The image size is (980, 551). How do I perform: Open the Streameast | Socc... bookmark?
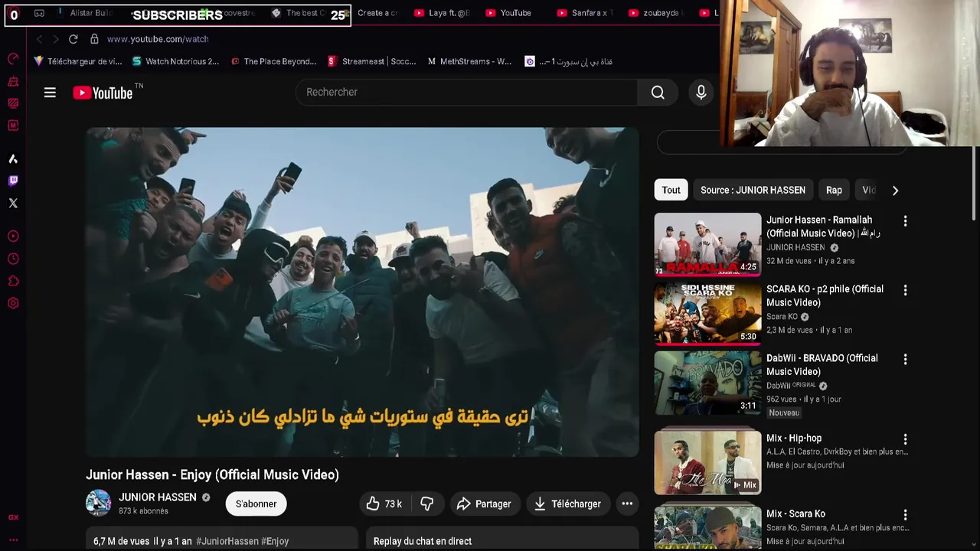click(x=371, y=61)
